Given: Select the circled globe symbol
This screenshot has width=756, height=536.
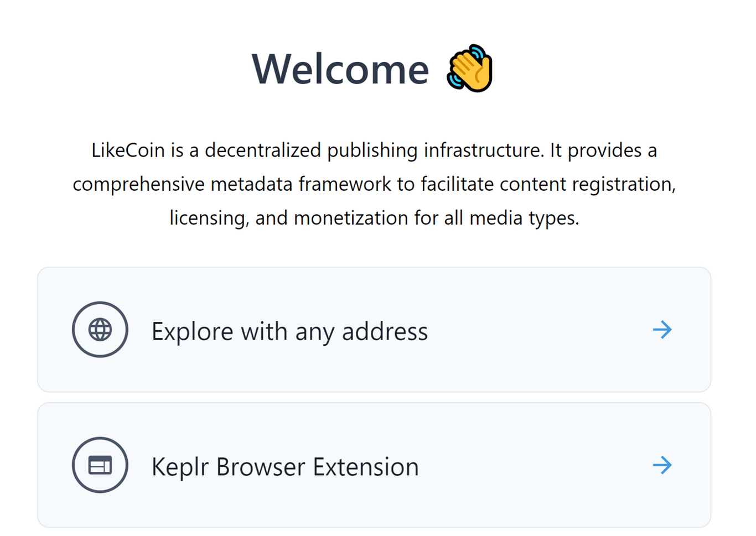Looking at the screenshot, I should 100,330.
